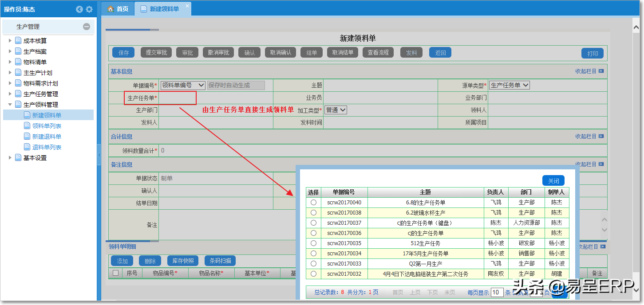Open 领料单列表 in the sidebar
This screenshot has height=305, width=644.
(x=47, y=126)
